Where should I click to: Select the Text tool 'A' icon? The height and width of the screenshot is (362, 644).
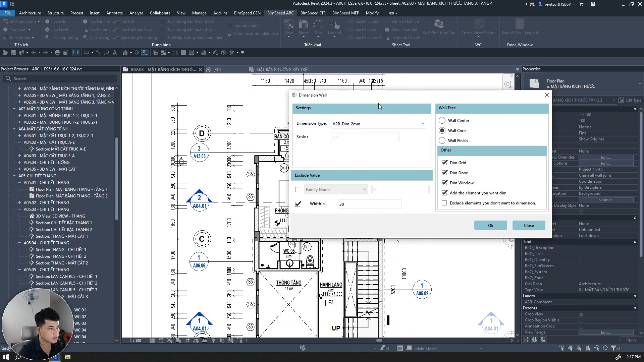coord(115,53)
